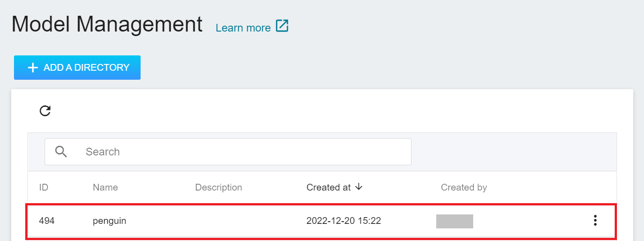Click the magnifier icon in search box
The height and width of the screenshot is (241, 644).
coord(61,152)
